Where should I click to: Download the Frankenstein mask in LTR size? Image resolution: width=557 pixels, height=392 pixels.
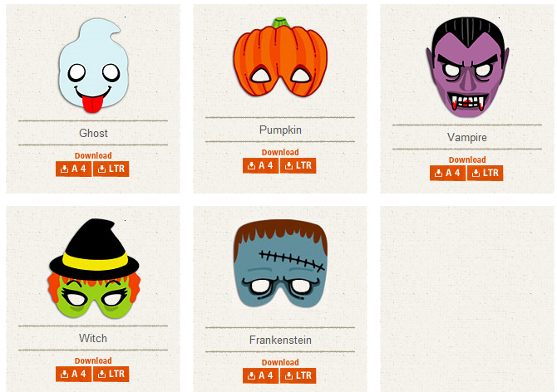(298, 375)
